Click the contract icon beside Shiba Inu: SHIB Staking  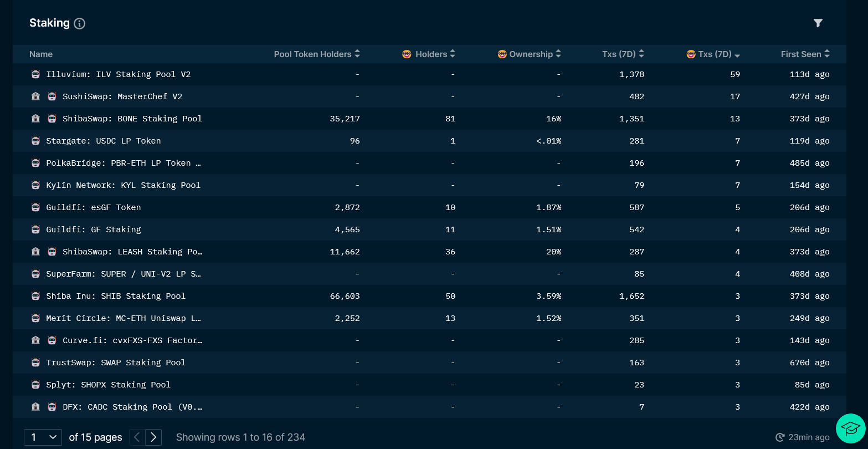(35, 296)
